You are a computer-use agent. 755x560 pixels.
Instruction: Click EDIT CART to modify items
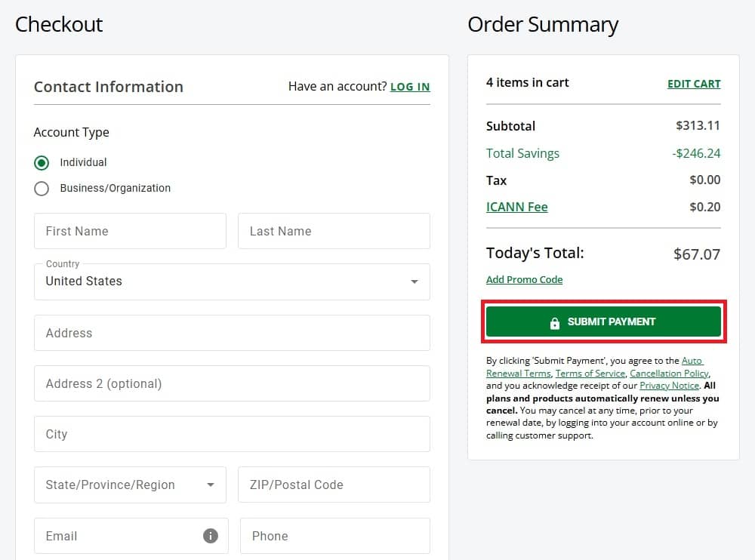[694, 83]
